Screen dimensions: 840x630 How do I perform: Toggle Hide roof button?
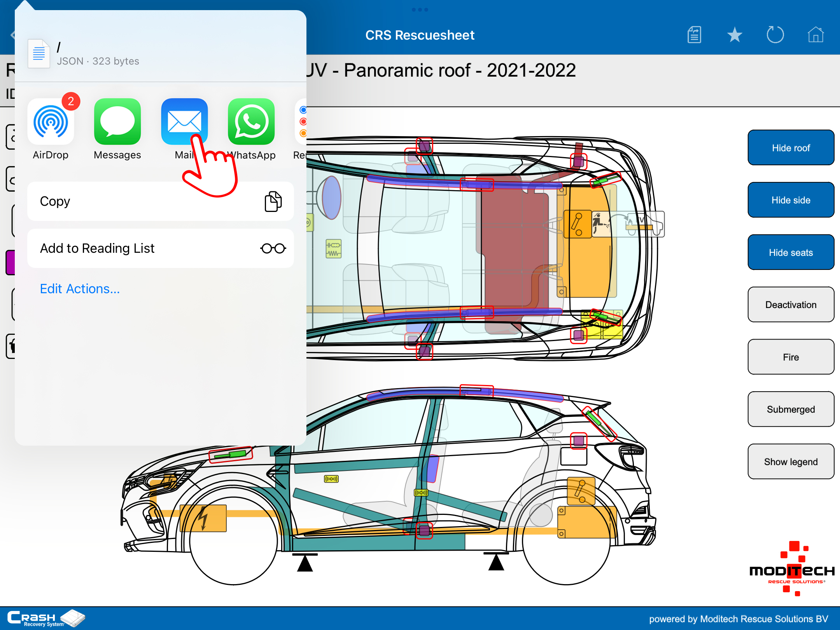coord(791,148)
